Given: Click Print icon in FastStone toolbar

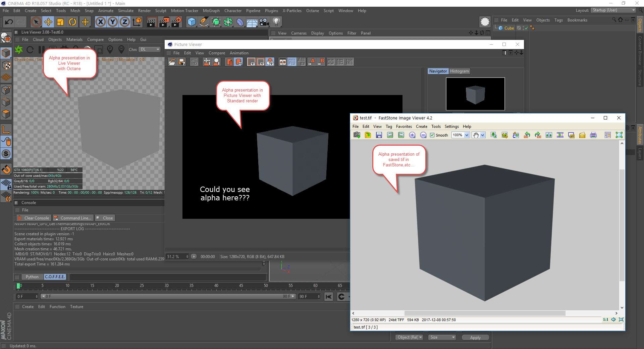Looking at the screenshot, I should coord(593,135).
